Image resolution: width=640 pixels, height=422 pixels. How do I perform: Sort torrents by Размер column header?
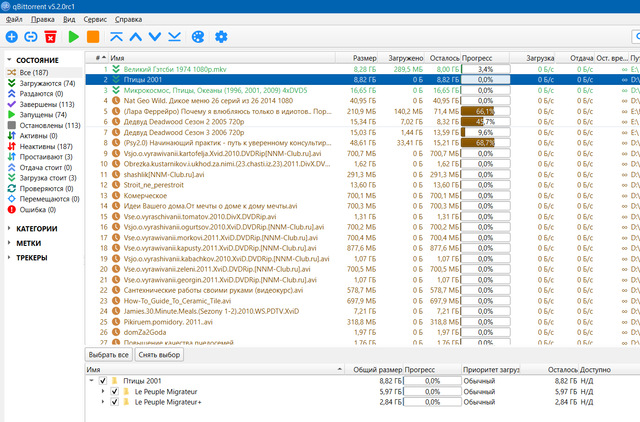point(356,58)
